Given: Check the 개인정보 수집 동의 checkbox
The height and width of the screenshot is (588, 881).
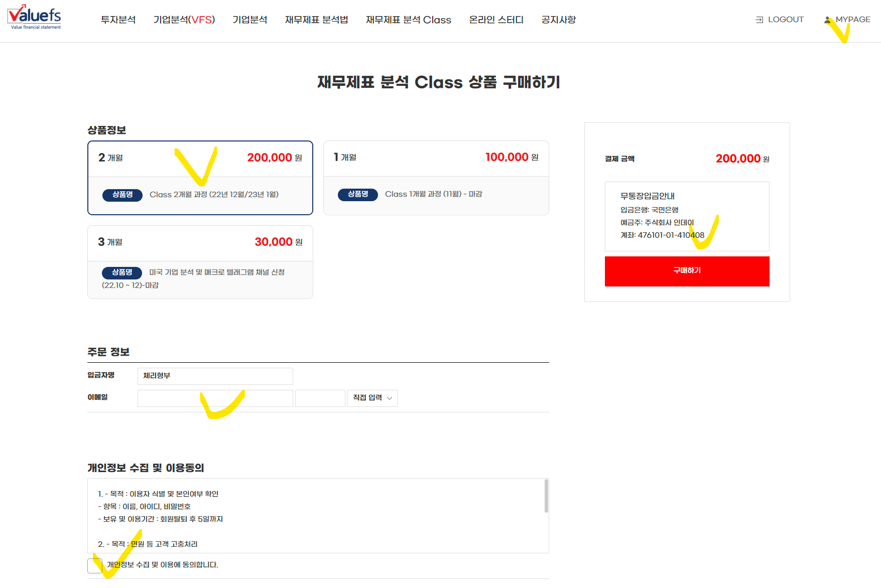Looking at the screenshot, I should [x=95, y=565].
